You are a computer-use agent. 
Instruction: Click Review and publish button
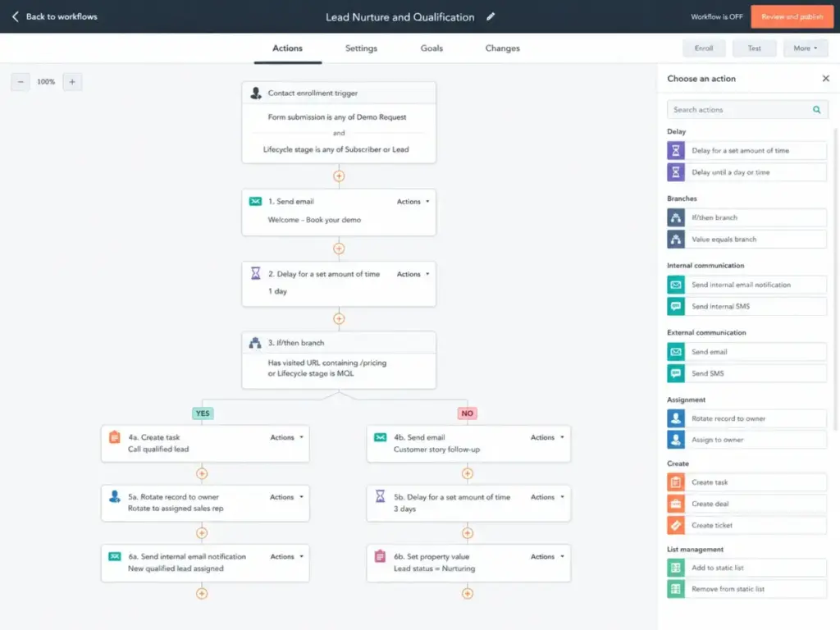click(792, 16)
